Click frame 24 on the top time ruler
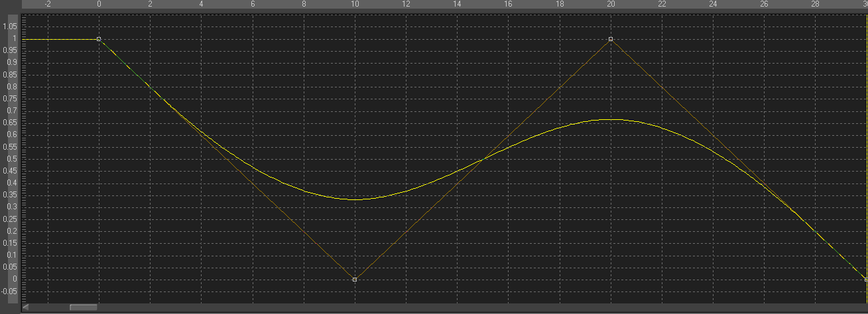 point(713,4)
